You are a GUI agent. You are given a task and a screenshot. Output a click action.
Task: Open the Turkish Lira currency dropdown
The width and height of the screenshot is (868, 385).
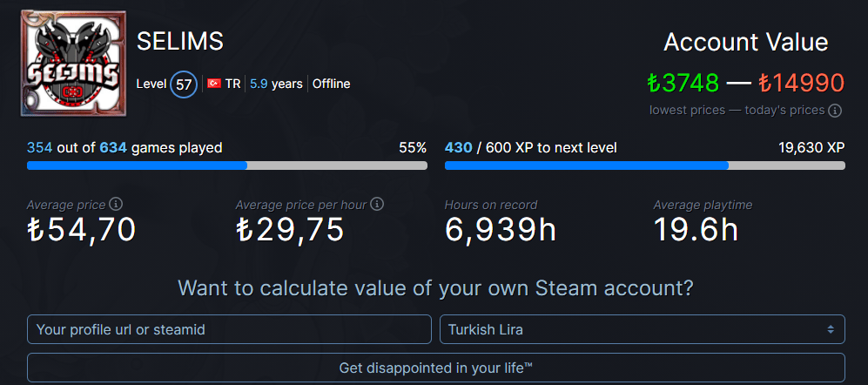tap(643, 329)
